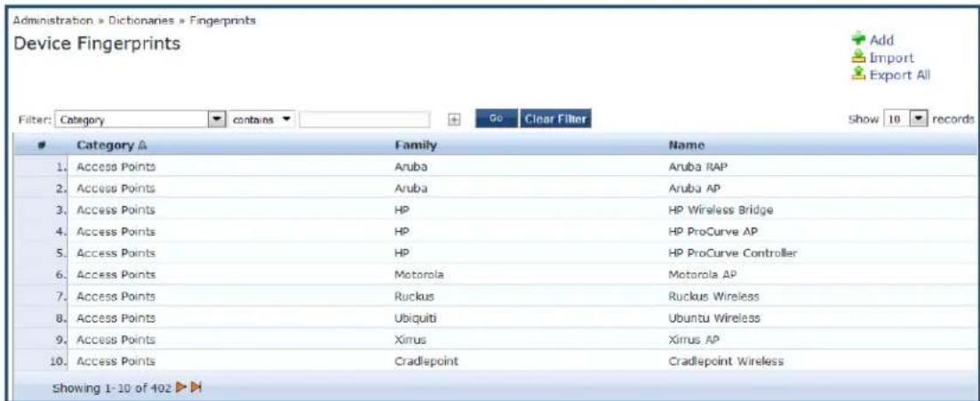This screenshot has height=401, width=980.
Task: Select the HP Wireless Bridge row
Action: tap(721, 210)
